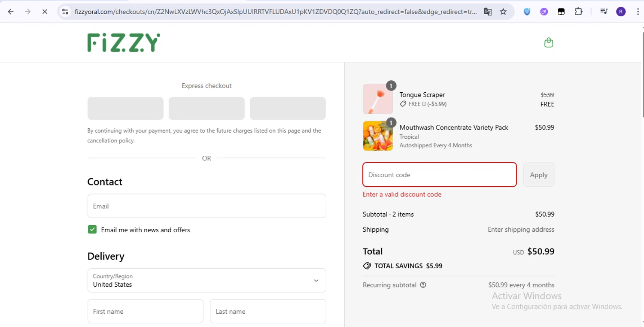Viewport: 644px width, 327px height.
Task: Click the Country/Region chevron arrow
Action: click(316, 281)
